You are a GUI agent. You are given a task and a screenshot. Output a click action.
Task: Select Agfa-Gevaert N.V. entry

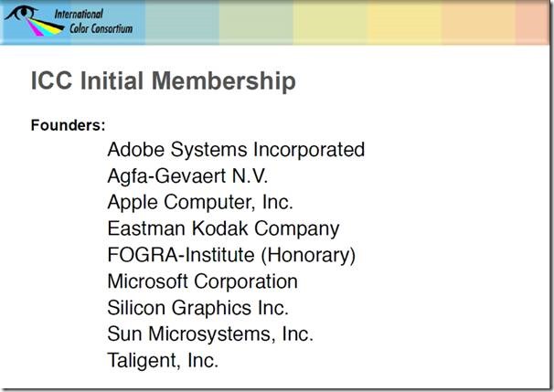(187, 175)
